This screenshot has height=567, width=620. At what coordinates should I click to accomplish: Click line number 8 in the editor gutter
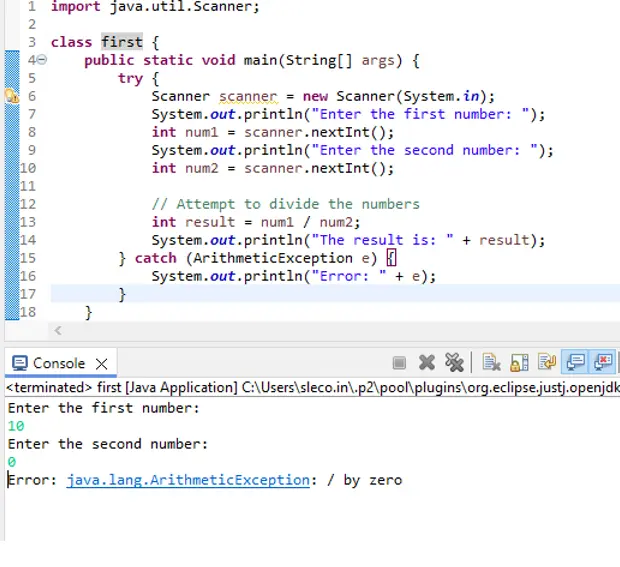(32, 132)
